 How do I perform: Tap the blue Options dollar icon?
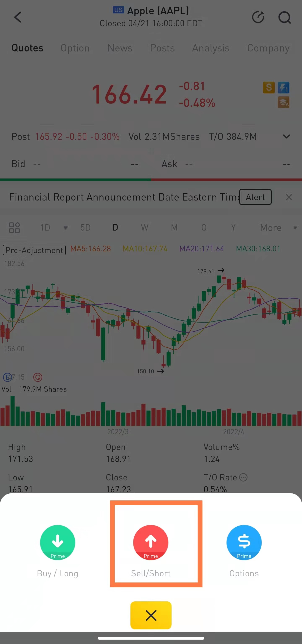tap(244, 542)
